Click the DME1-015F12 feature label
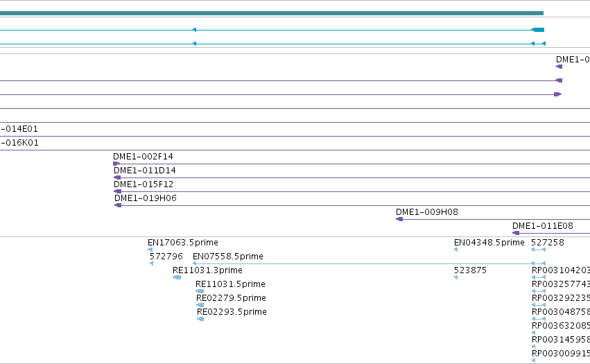The width and height of the screenshot is (590, 364). (x=144, y=184)
